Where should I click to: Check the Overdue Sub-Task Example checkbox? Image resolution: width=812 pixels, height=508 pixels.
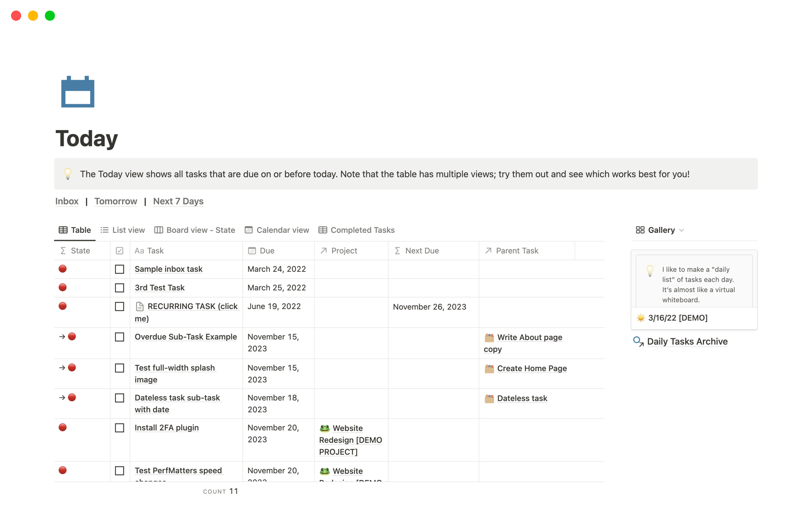coord(120,337)
